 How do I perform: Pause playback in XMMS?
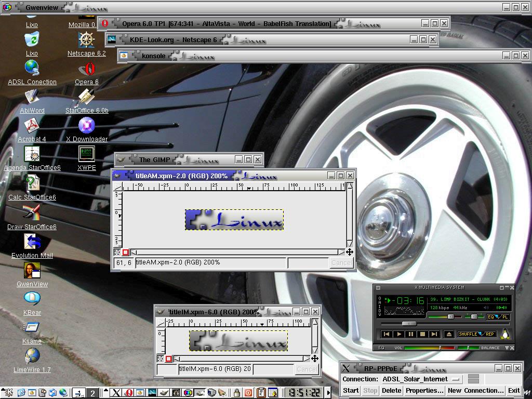[410, 334]
